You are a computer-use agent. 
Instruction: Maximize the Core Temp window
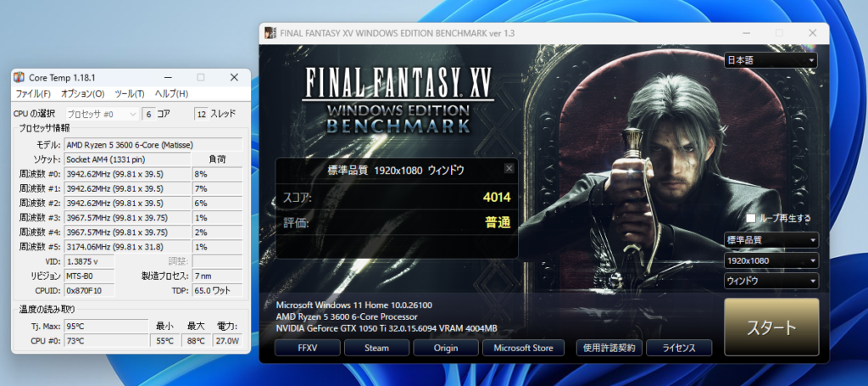coord(201,77)
